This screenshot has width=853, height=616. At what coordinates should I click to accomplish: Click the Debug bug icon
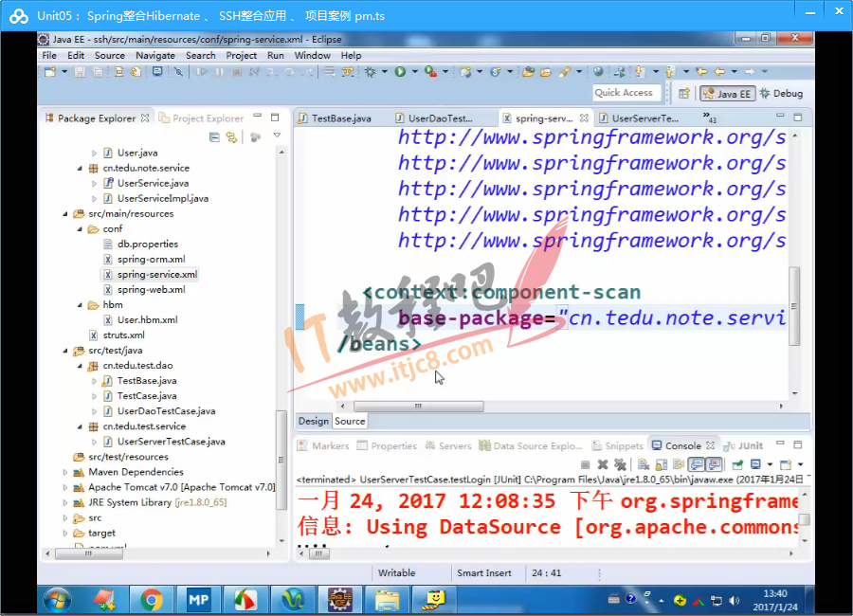371,71
